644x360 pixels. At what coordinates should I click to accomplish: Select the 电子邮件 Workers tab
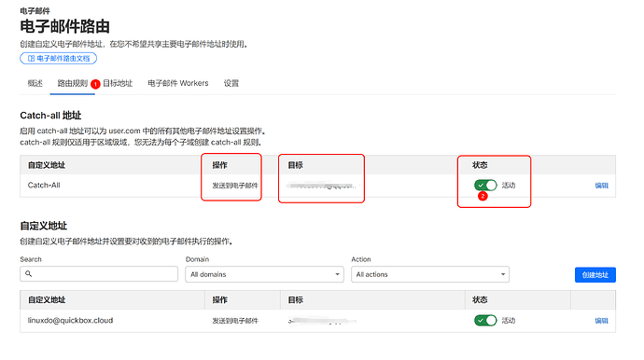pos(178,83)
